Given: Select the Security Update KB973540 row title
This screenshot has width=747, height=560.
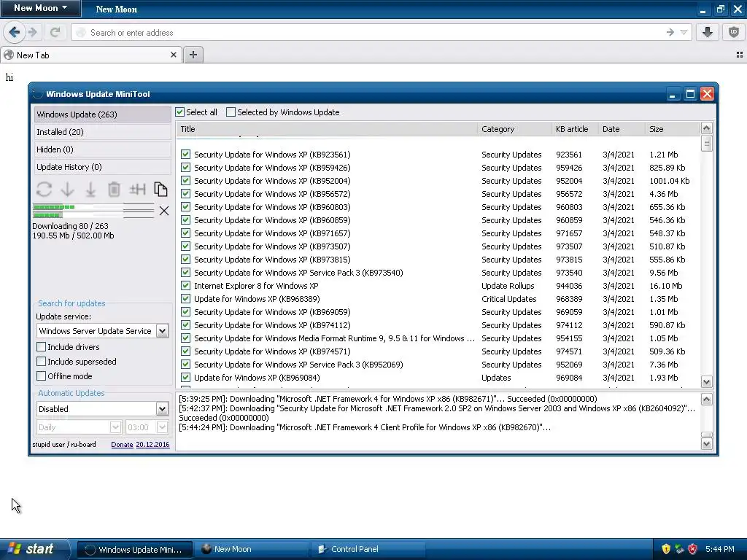Looking at the screenshot, I should (298, 273).
